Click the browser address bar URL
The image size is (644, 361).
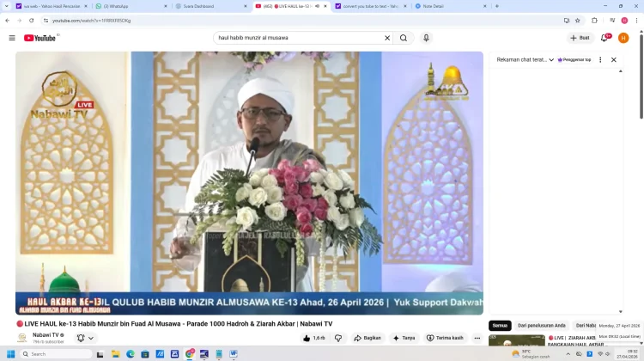coord(92,21)
